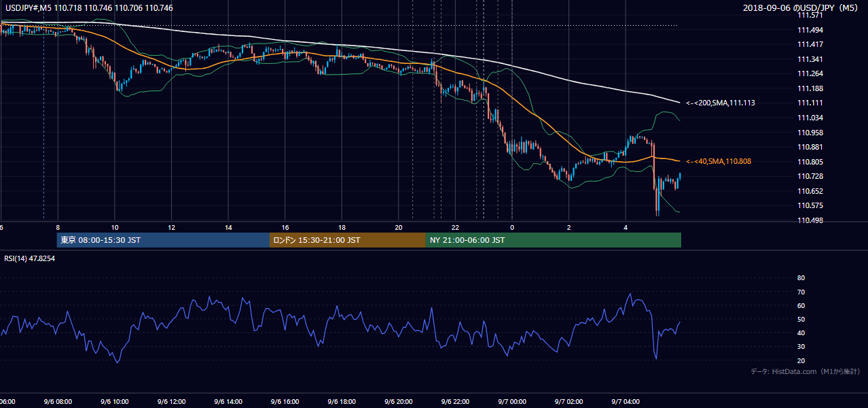Click price axis value 110.728

[x=809, y=176]
